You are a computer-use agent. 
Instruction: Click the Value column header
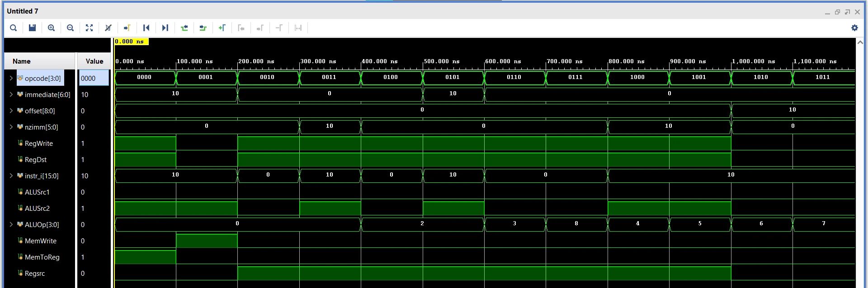(x=94, y=61)
